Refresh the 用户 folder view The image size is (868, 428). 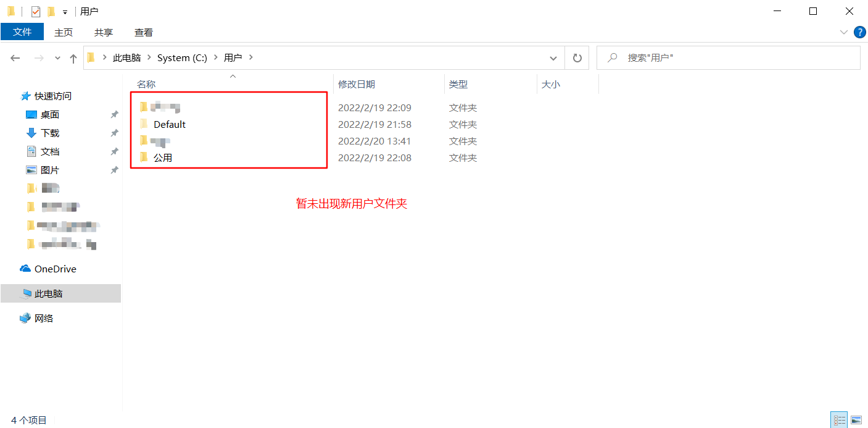coord(577,57)
